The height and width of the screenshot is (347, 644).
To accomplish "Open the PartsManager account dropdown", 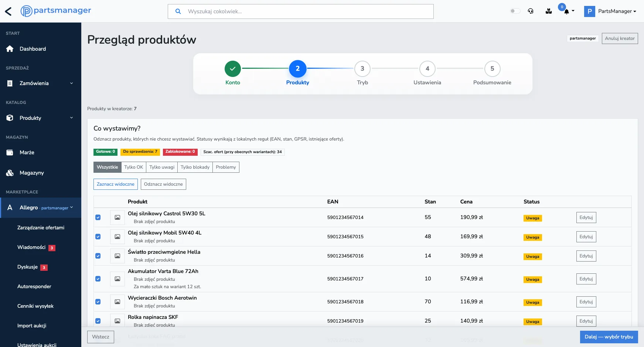I will (617, 11).
